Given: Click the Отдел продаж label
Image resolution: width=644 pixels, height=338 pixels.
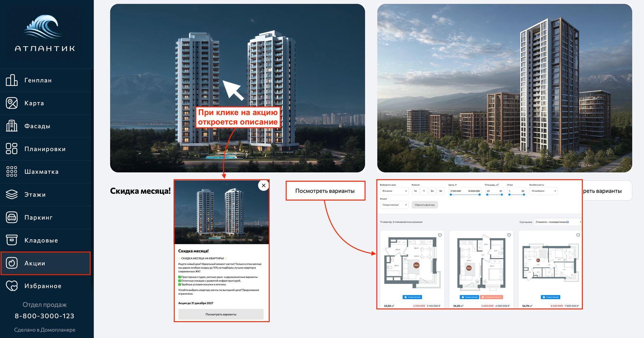Looking at the screenshot, I should coord(45,305).
